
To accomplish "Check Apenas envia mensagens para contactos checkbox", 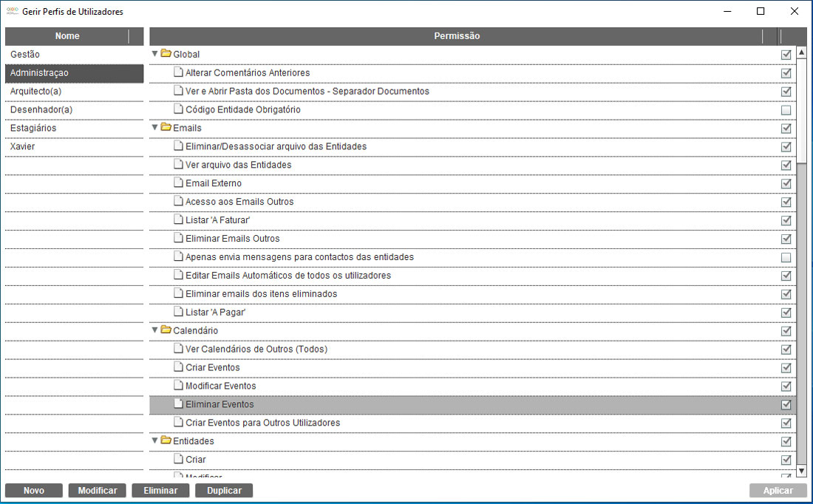I will coord(786,257).
